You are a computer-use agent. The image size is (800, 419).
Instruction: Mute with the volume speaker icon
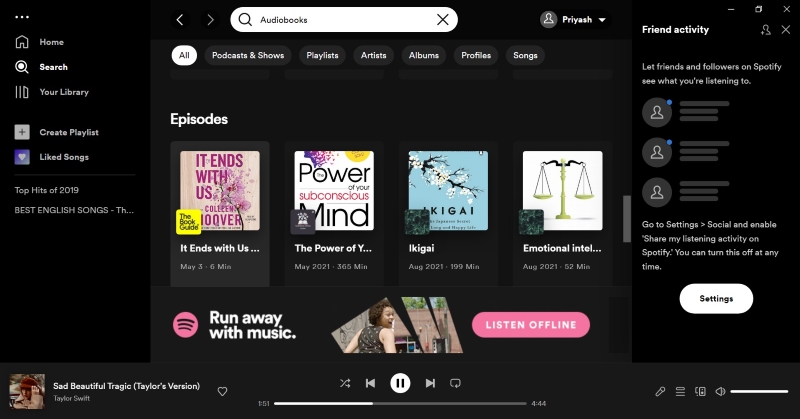click(x=720, y=391)
